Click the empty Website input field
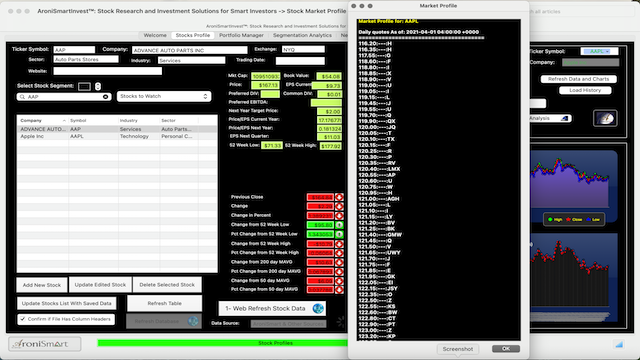The width and height of the screenshot is (640, 360). tap(108, 71)
